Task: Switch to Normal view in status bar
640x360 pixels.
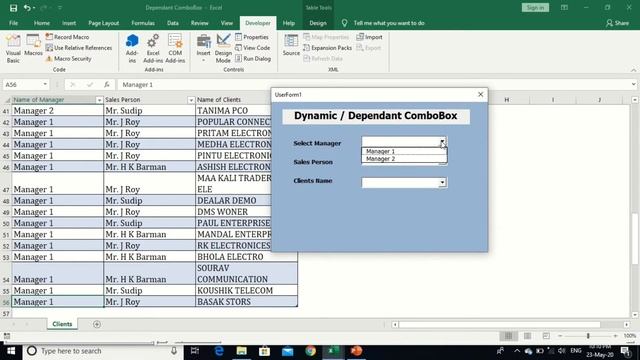Action: [x=508, y=336]
